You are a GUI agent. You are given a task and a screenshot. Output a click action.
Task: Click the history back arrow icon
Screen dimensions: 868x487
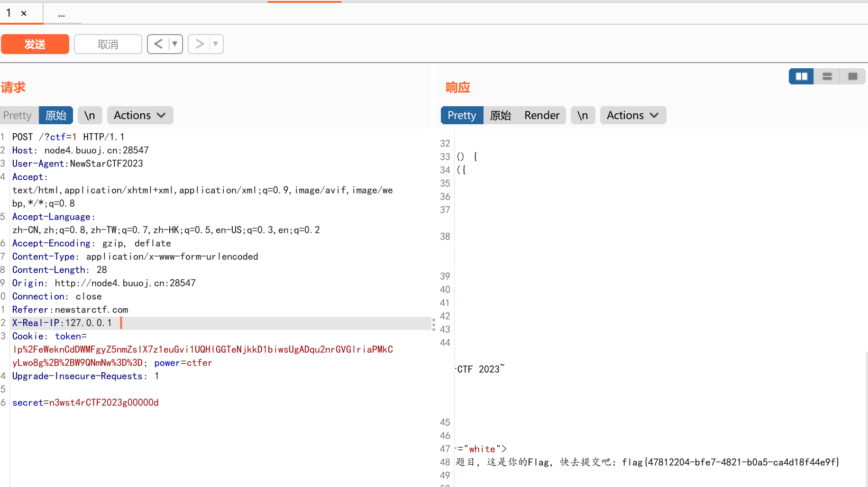point(158,44)
